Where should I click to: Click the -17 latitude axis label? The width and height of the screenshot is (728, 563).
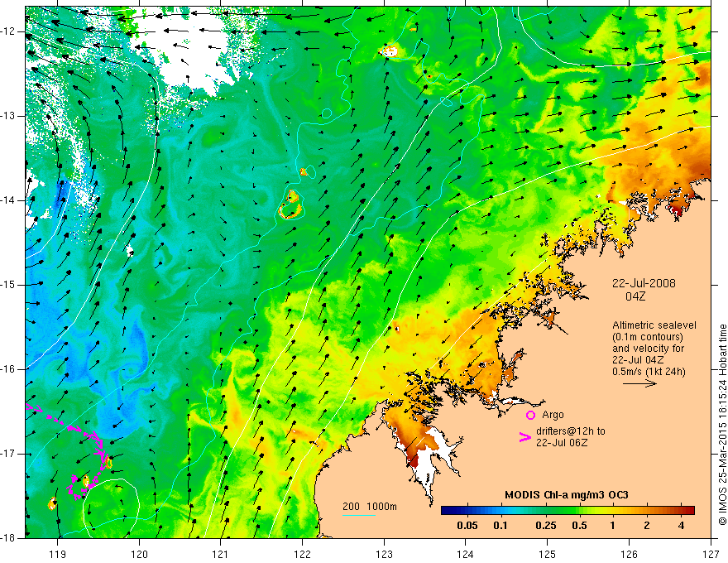pyautogui.click(x=9, y=454)
